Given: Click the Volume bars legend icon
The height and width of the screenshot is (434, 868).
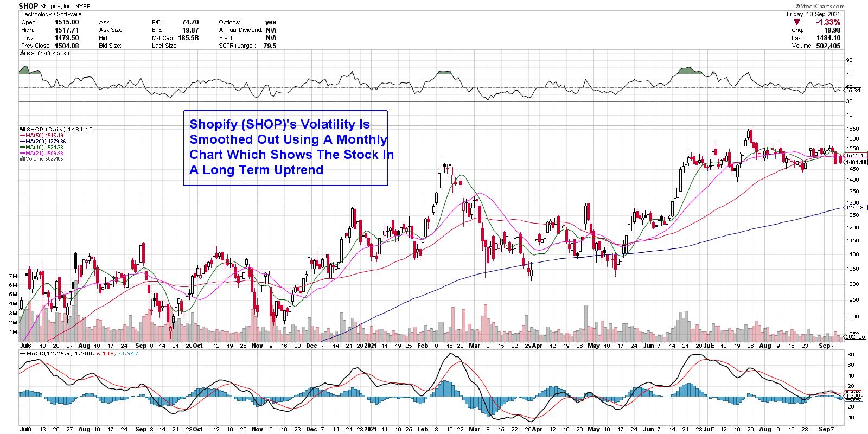Looking at the screenshot, I should coord(22,158).
